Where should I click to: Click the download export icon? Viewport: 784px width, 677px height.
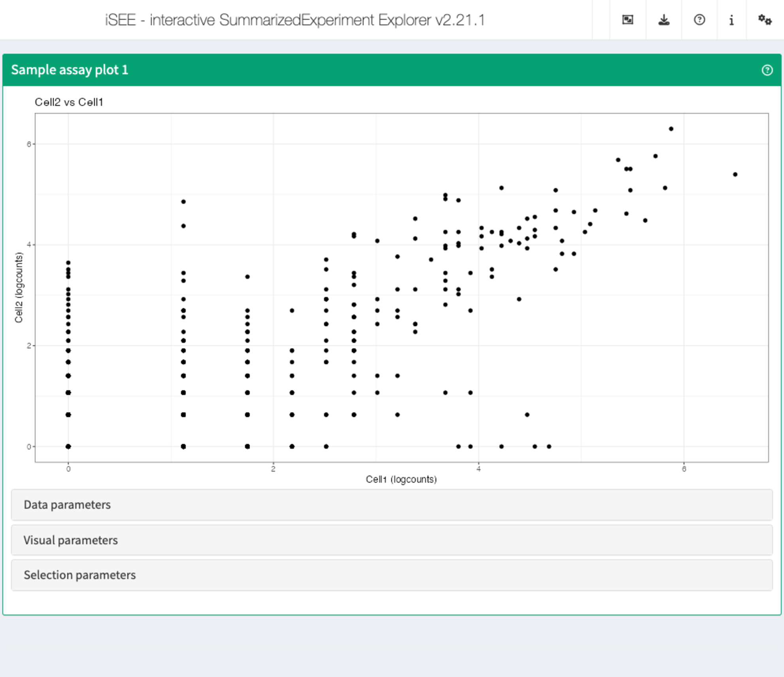click(663, 20)
